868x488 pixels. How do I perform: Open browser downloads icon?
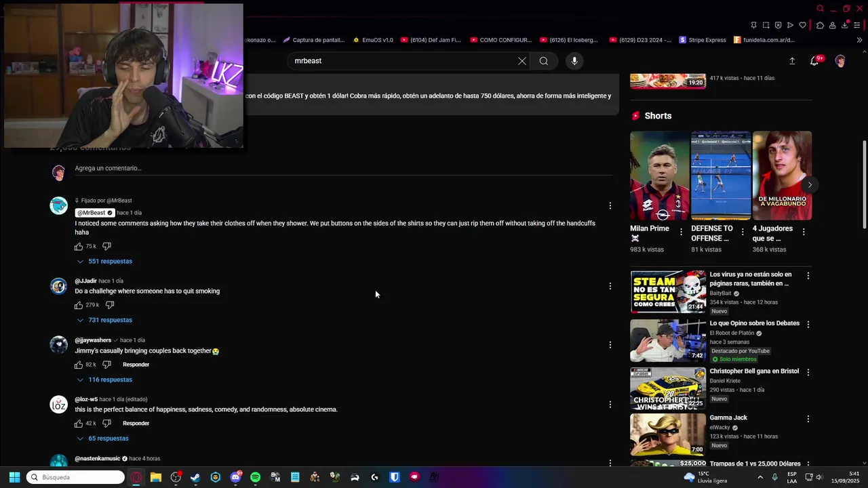(845, 25)
